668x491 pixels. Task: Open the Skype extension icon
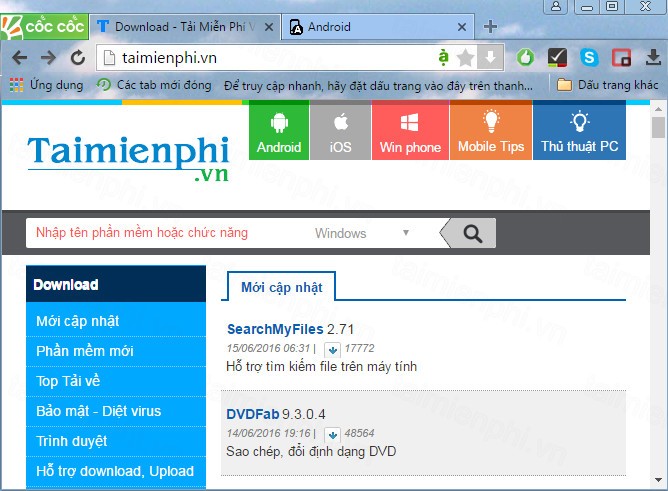tap(589, 57)
